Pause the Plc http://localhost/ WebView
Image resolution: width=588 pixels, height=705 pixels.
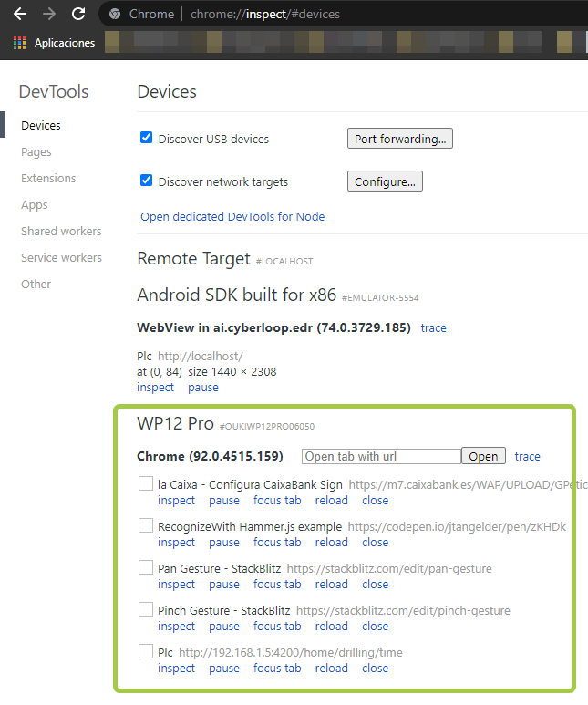click(203, 387)
